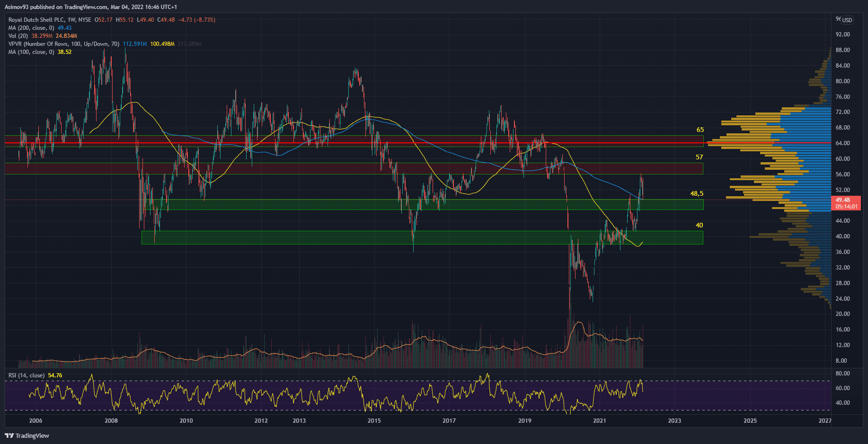The image size is (868, 444).
Task: Click the Asimov93 published on TradingView.com header
Action: tap(91, 7)
